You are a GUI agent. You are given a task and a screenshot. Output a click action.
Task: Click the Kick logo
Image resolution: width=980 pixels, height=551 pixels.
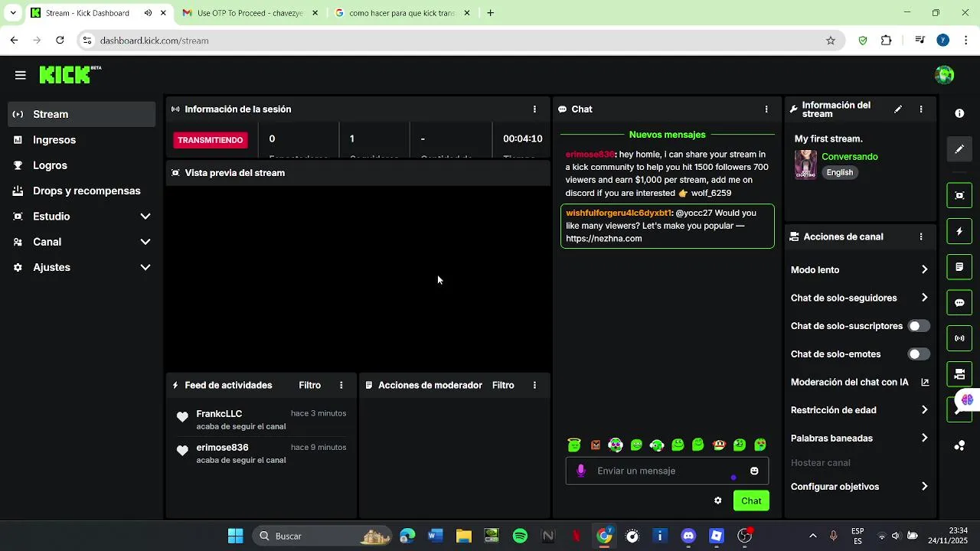[70, 74]
